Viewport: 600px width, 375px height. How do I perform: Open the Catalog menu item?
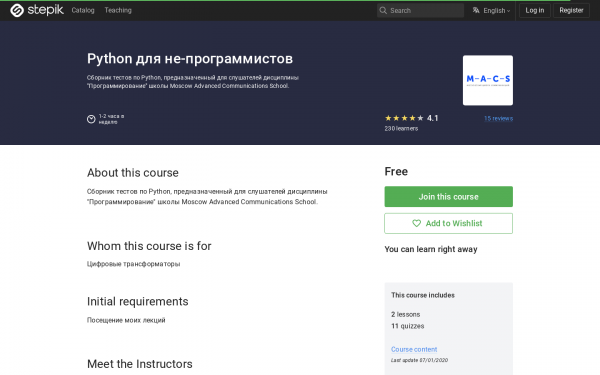pos(83,10)
